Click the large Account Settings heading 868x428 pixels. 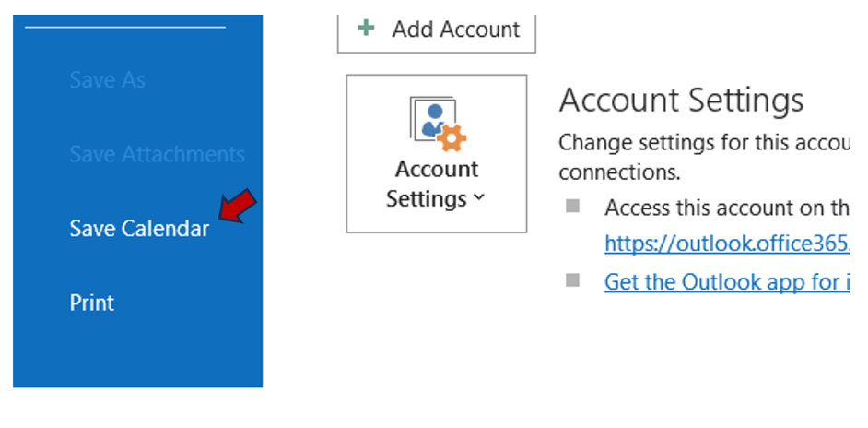pos(681,100)
